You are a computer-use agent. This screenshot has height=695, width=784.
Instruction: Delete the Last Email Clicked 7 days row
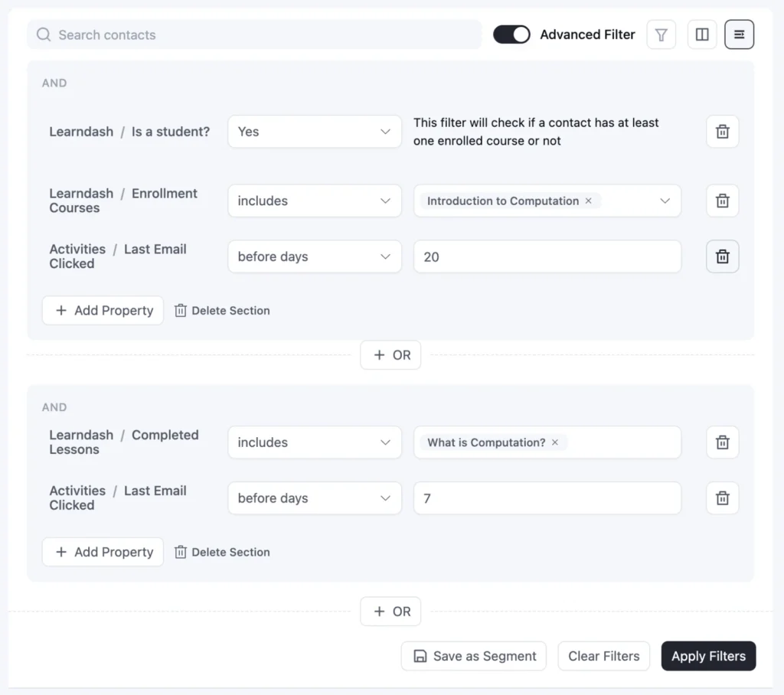(723, 498)
